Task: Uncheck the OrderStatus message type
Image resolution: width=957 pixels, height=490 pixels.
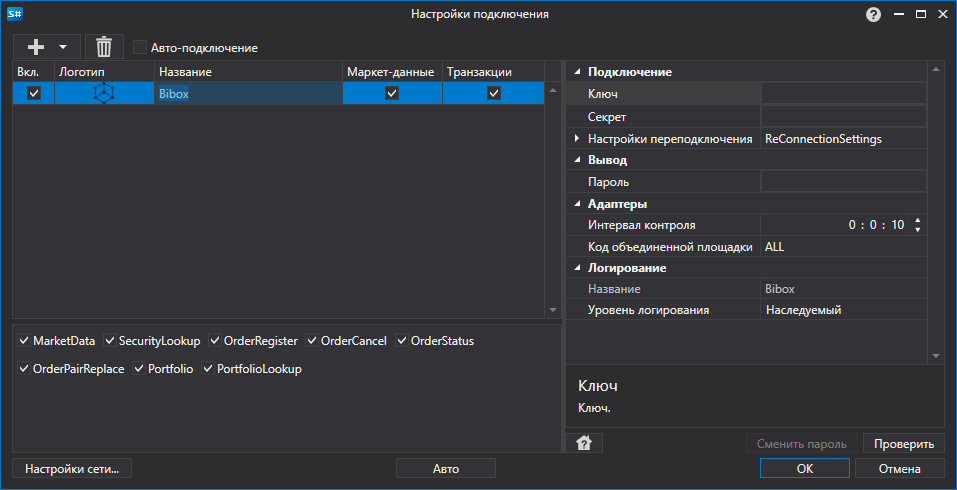Action: click(x=402, y=341)
